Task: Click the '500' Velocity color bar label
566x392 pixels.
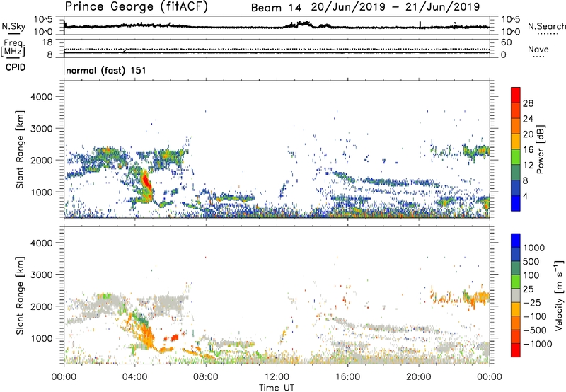Action: (x=531, y=261)
